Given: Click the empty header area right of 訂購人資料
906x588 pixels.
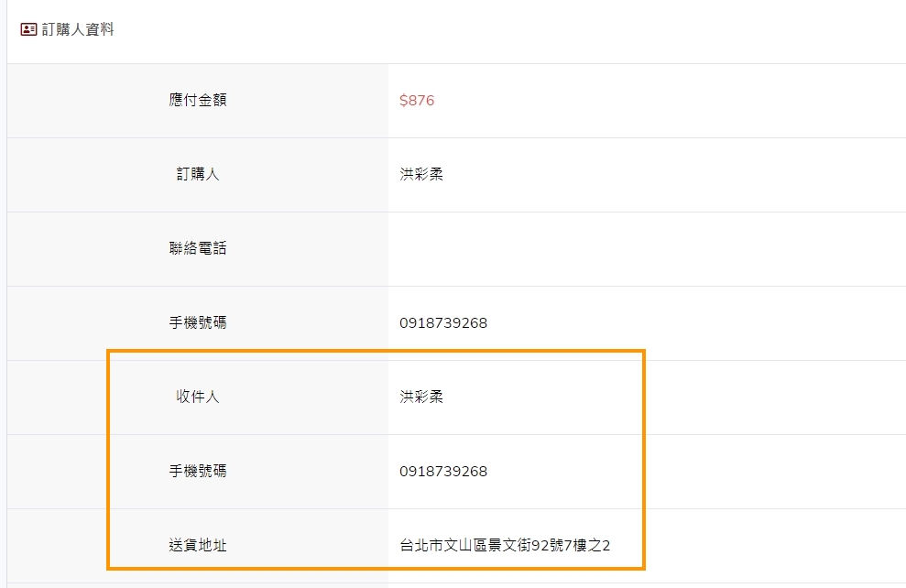Looking at the screenshot, I should 508,29.
